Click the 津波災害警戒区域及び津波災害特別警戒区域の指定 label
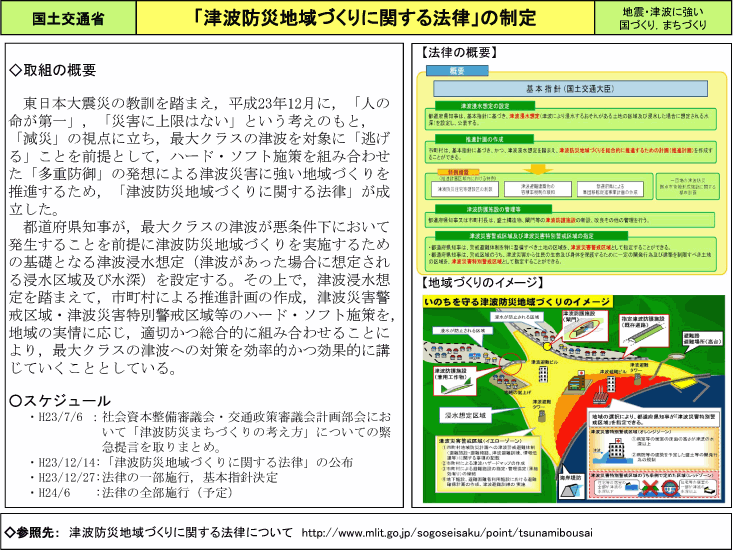Viewport: 733px width, 550px height. click(x=531, y=236)
